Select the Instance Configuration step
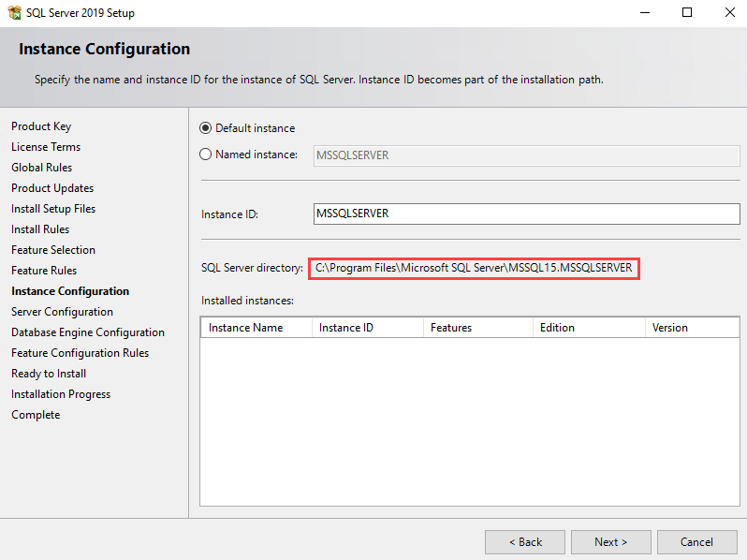 [70, 291]
